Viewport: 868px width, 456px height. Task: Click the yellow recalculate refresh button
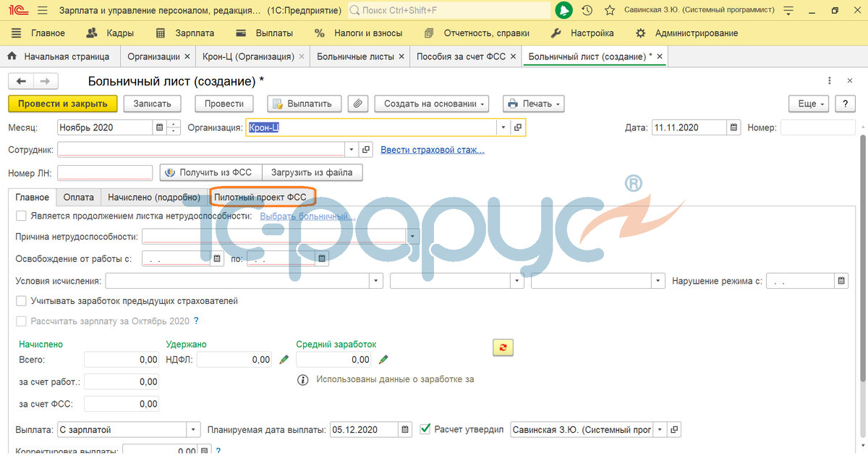pos(503,347)
